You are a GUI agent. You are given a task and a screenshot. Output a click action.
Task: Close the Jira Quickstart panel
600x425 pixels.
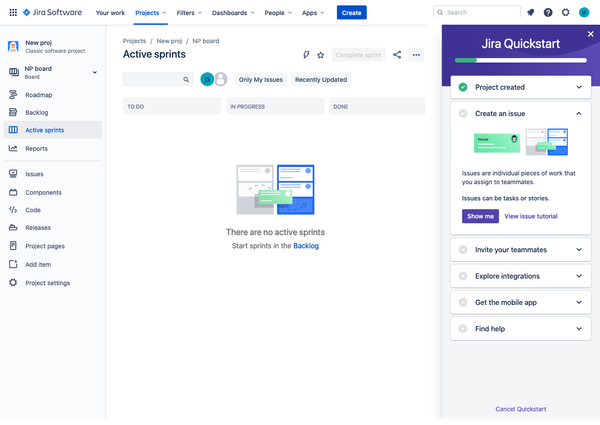[x=590, y=34]
